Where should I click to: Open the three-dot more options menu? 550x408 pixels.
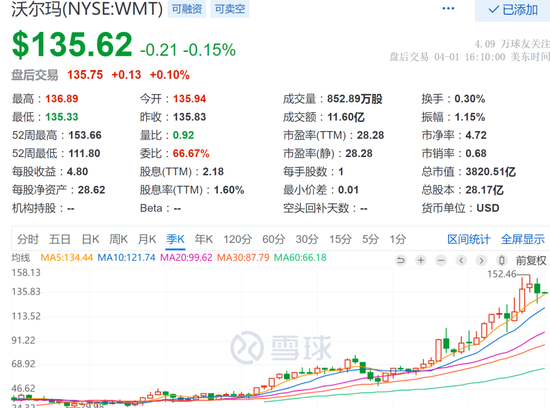448,8
